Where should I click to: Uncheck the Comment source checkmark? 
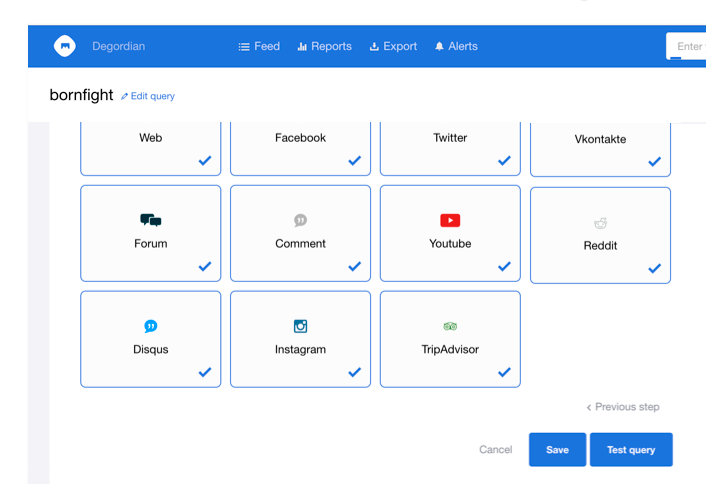(355, 266)
